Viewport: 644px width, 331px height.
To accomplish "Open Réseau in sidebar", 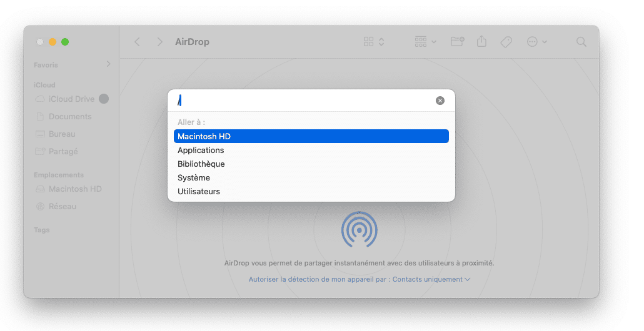I will point(56,206).
